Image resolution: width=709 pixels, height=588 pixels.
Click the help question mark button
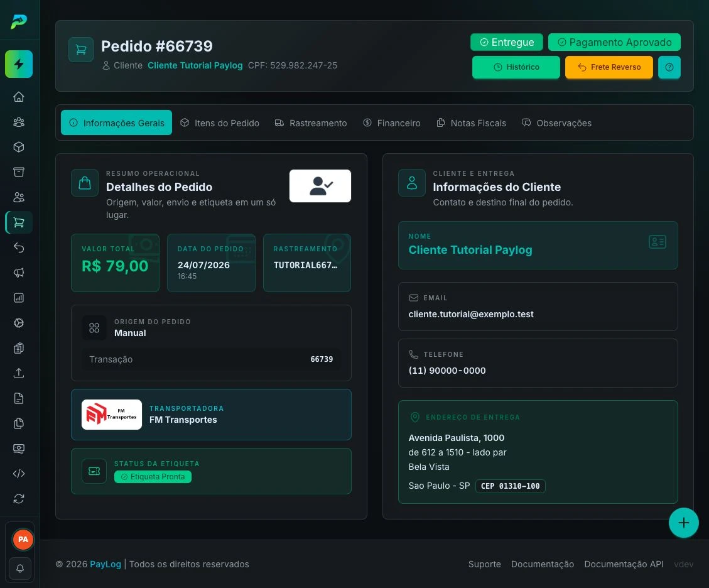click(669, 67)
